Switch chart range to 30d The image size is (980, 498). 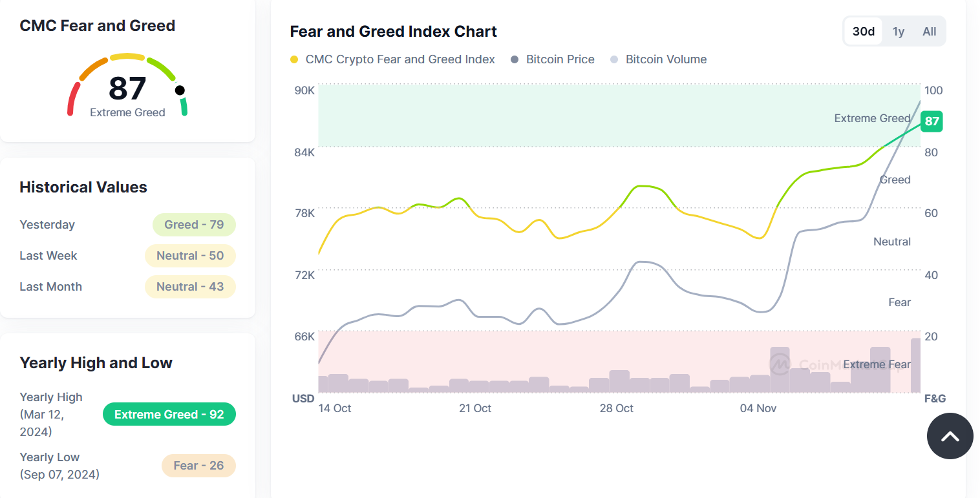coord(864,32)
